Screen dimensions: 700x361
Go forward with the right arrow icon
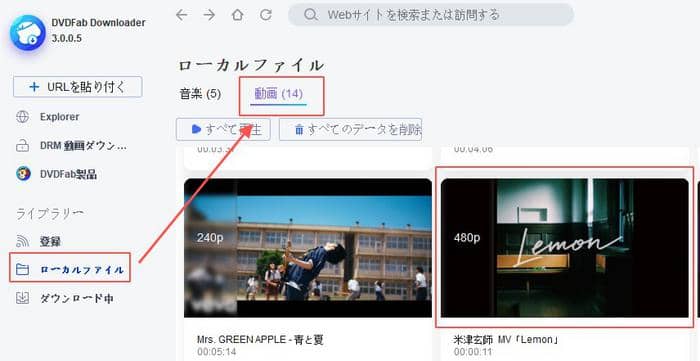point(209,15)
